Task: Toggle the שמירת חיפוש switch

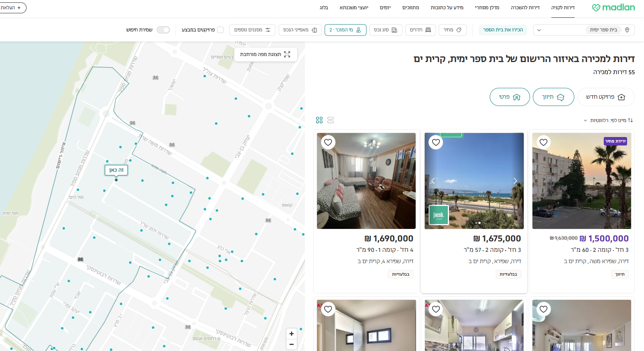Action: click(x=163, y=30)
